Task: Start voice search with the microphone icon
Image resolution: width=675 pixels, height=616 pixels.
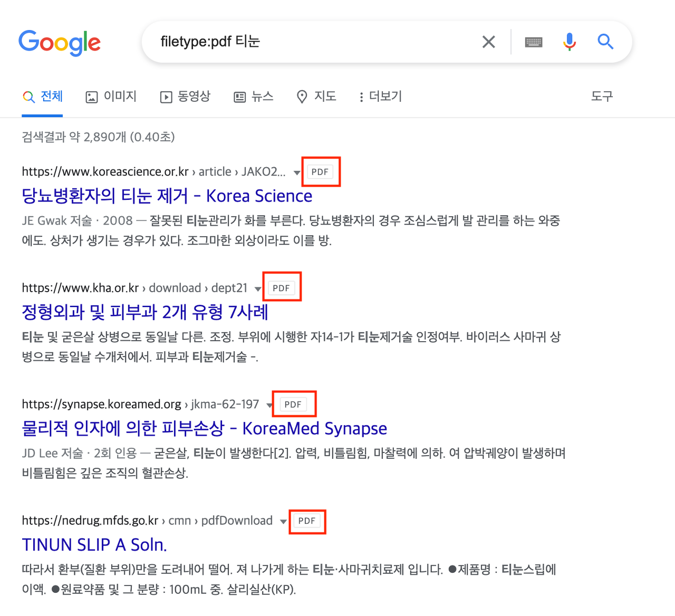Action: (570, 42)
